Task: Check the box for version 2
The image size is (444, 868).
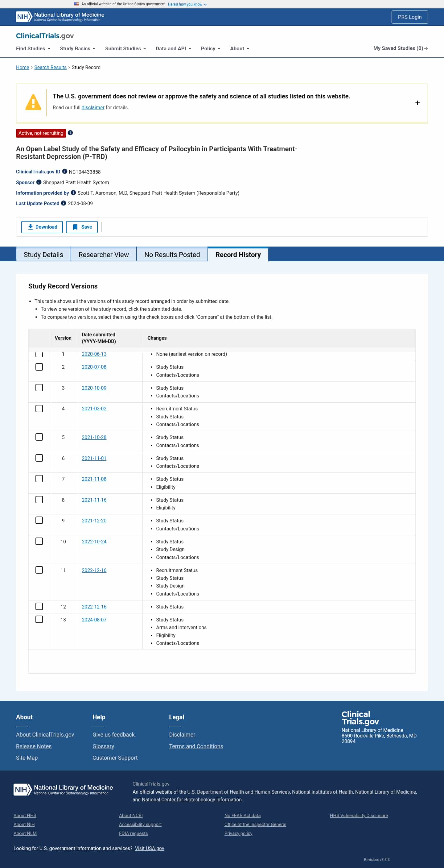Action: click(39, 367)
